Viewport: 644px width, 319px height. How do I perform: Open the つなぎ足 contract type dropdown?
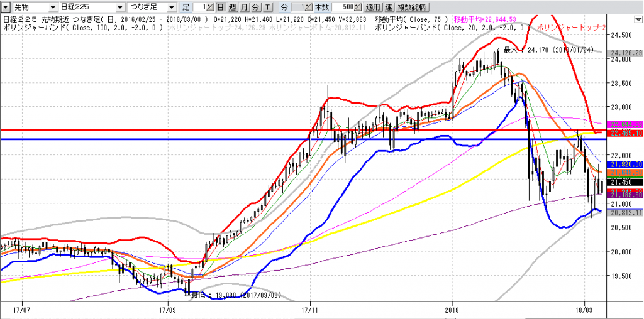[151, 8]
